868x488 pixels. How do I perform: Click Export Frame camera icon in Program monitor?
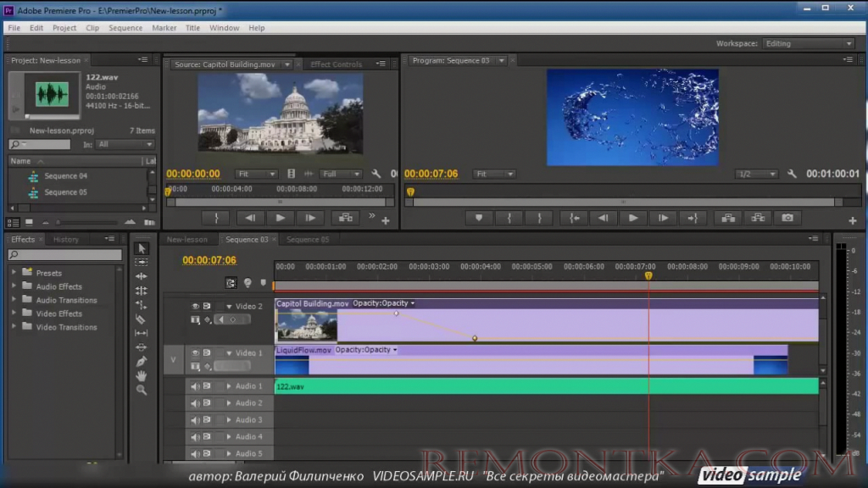[x=787, y=218]
